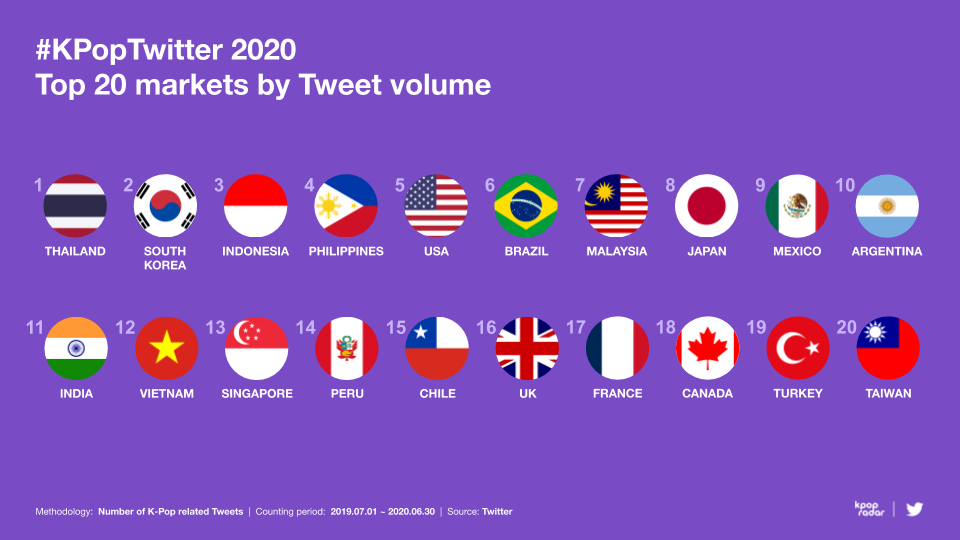Click the Twitter bird logo
The image size is (960, 540).
tap(914, 509)
